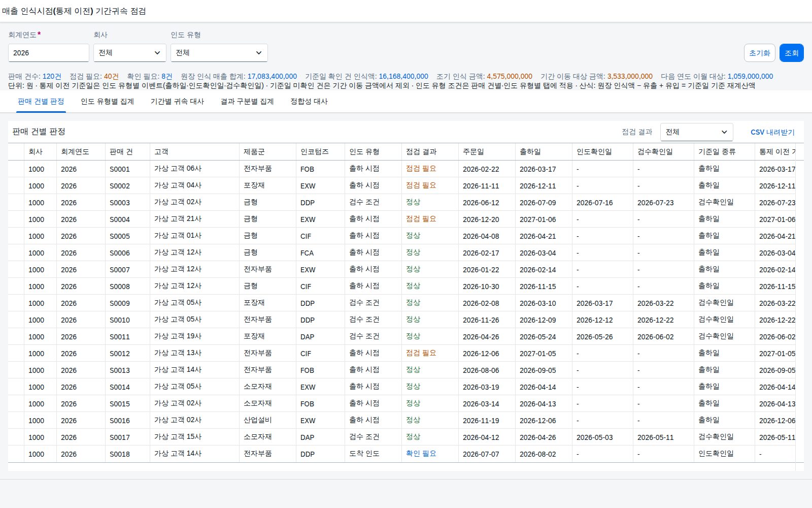Click 검수확인일 2026-05-11 in row S0017
Image resolution: width=812 pixels, height=508 pixels.
[655, 437]
